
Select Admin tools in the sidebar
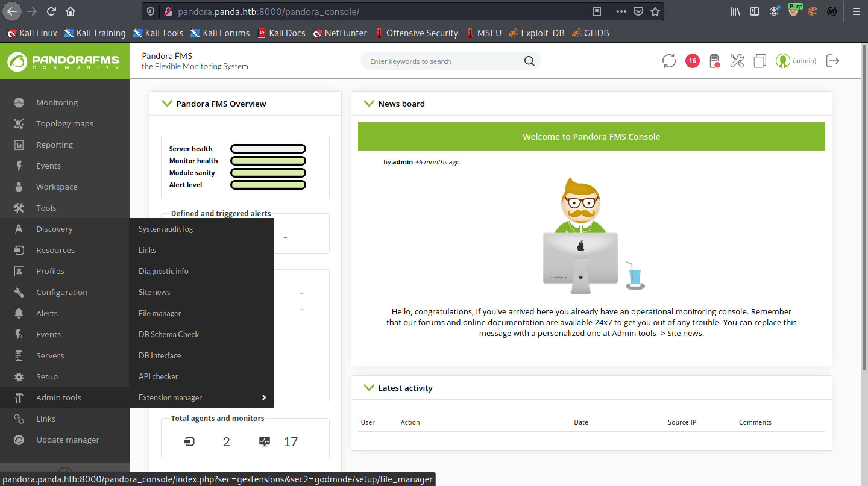58,397
